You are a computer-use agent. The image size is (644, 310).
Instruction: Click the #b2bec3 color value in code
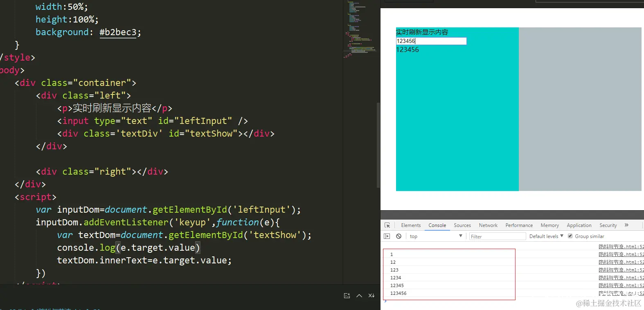[x=118, y=32]
